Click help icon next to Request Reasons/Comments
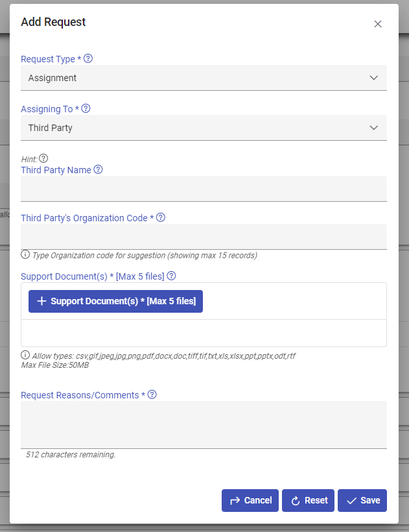409x532 pixels. coord(152,394)
